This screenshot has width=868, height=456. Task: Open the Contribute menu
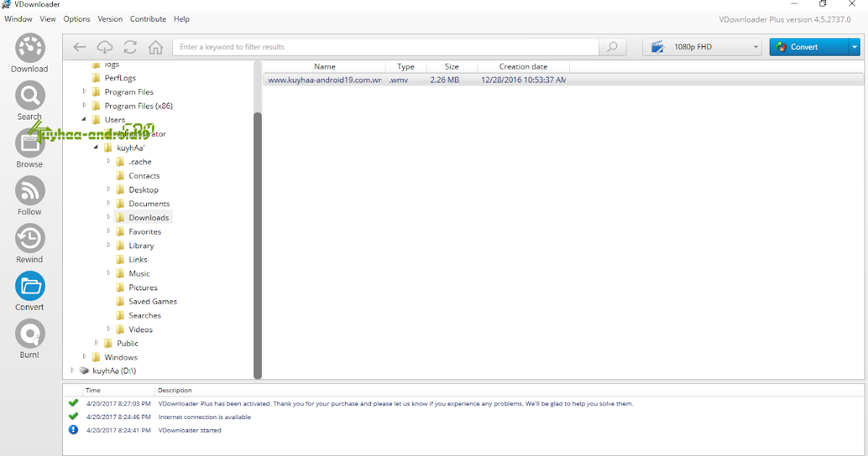point(148,19)
